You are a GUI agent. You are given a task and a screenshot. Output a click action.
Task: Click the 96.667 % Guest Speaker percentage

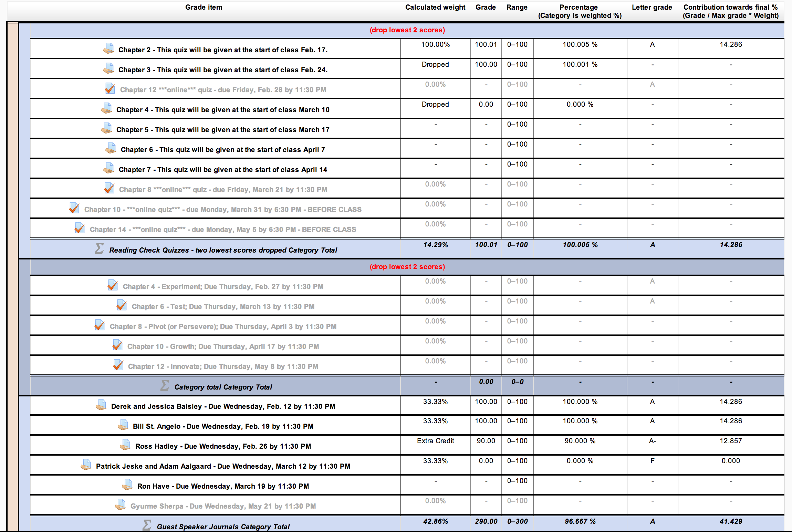[580, 521]
